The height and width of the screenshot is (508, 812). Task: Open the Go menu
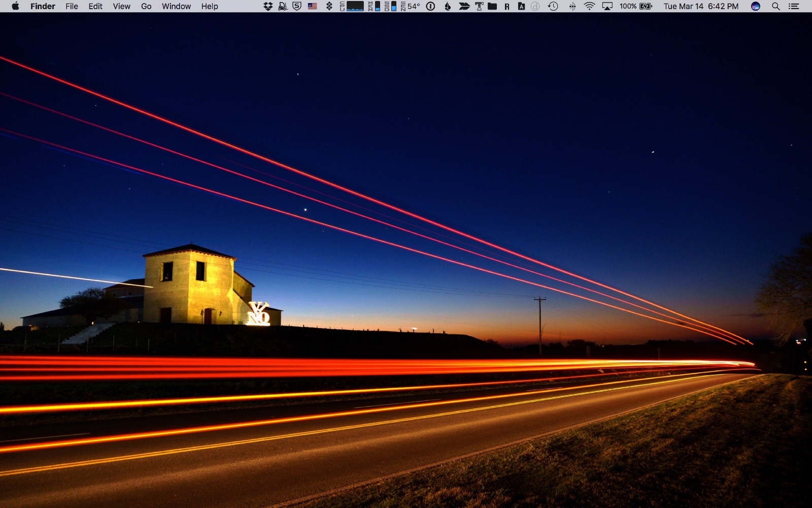click(146, 7)
